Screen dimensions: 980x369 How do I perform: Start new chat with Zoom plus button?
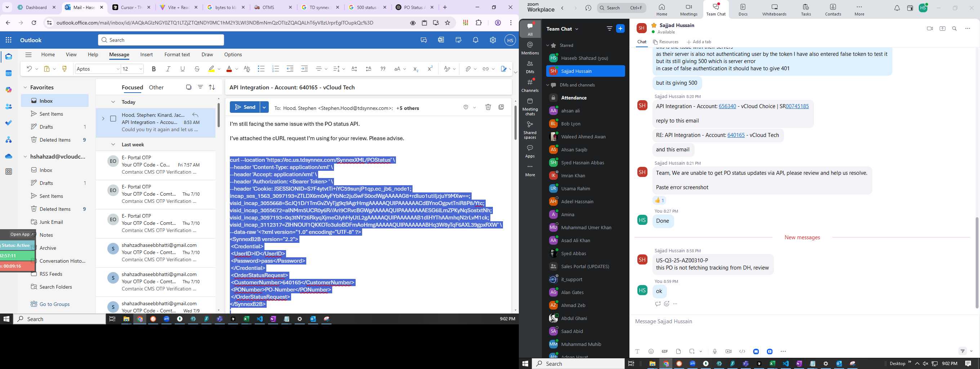pyautogui.click(x=620, y=28)
